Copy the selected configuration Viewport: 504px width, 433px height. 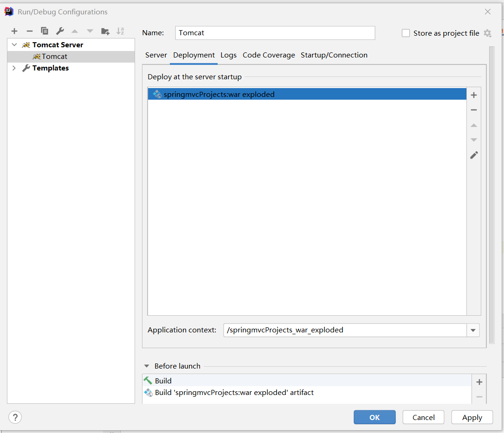[x=45, y=31]
